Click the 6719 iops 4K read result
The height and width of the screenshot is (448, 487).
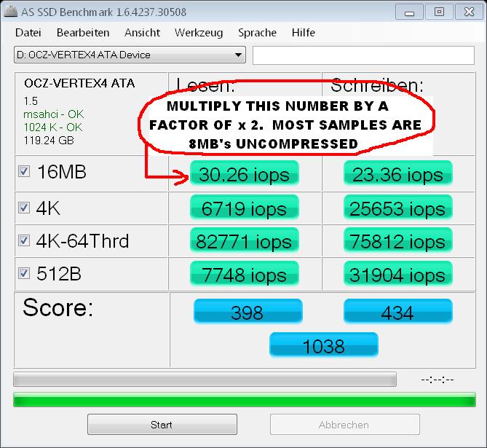tap(245, 208)
